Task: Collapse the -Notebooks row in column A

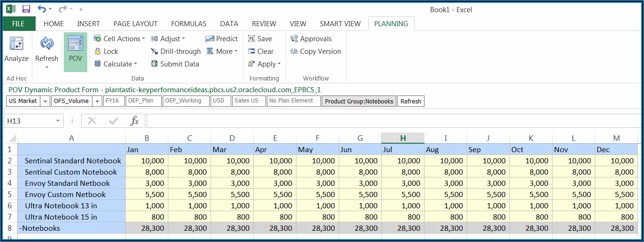Action: point(40,228)
